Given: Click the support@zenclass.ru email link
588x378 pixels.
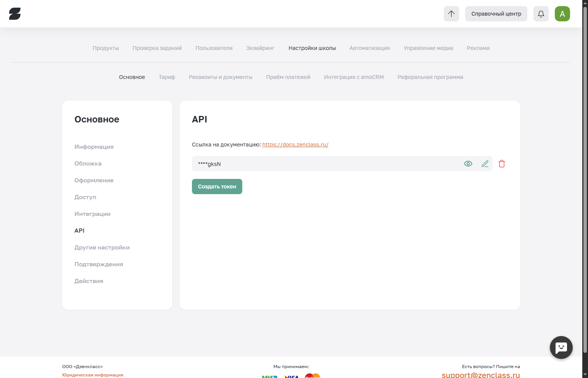Looking at the screenshot, I should [481, 375].
